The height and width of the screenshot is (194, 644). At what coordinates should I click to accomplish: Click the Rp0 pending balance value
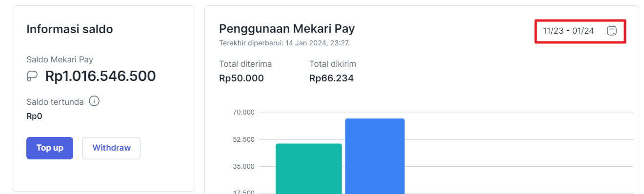click(34, 116)
